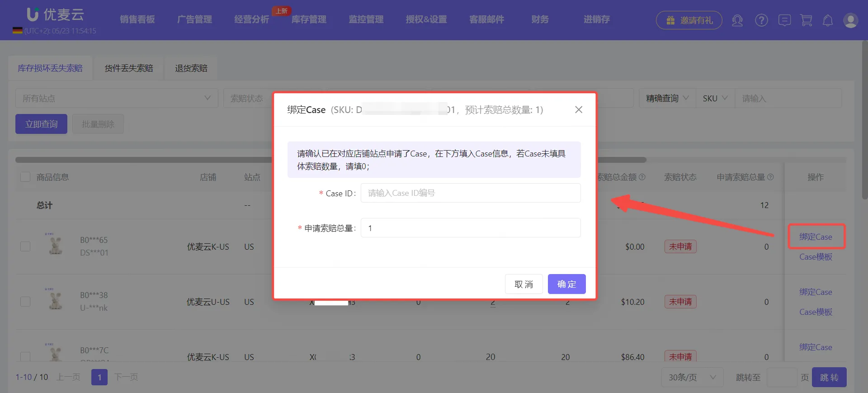This screenshot has width=868, height=393.
Task: Open the customer service headset icon
Action: pyautogui.click(x=737, y=20)
